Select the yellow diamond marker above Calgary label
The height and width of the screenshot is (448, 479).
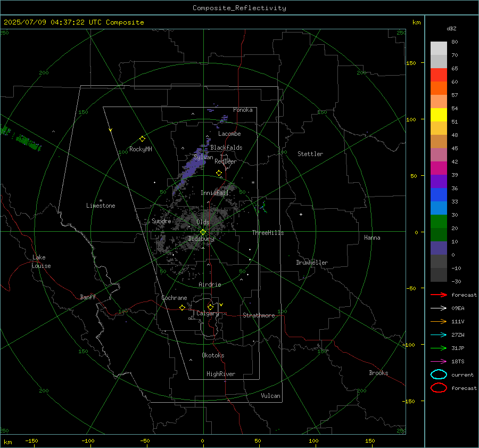point(210,307)
